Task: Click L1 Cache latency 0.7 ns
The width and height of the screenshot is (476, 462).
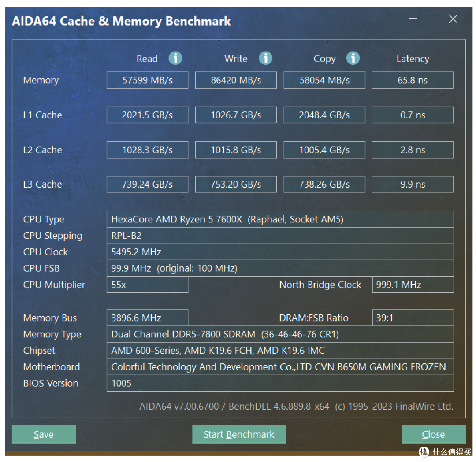Action: click(x=412, y=115)
